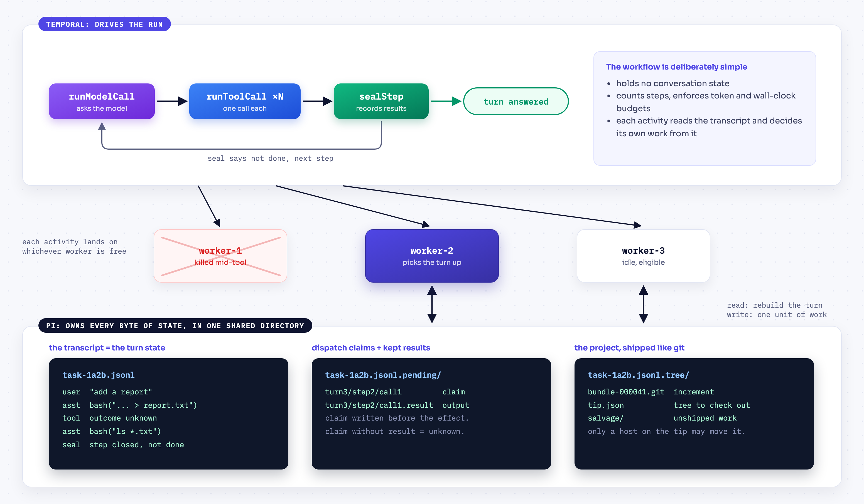Click the worker-2 picks the turn up box
Image resolution: width=864 pixels, height=504 pixels.
432,256
